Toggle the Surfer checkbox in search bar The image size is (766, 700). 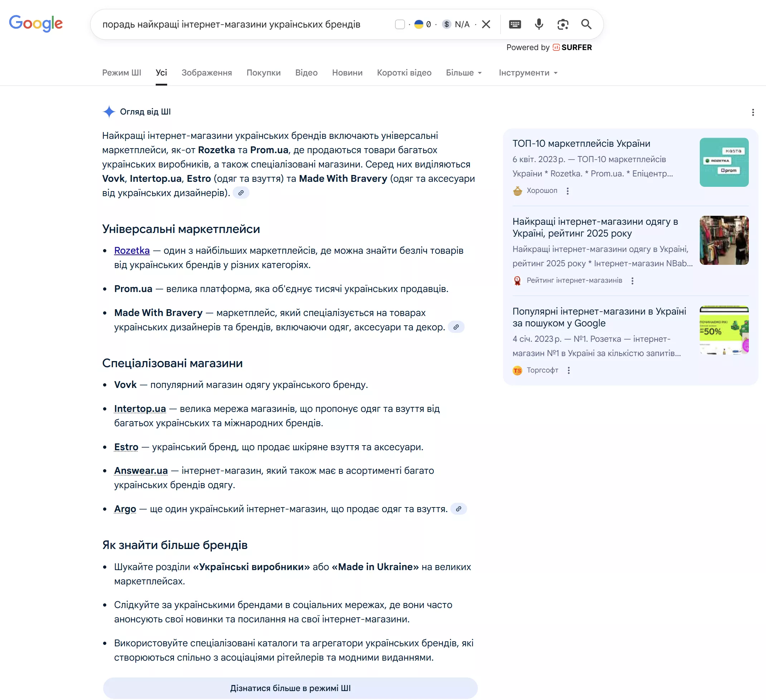click(x=400, y=24)
